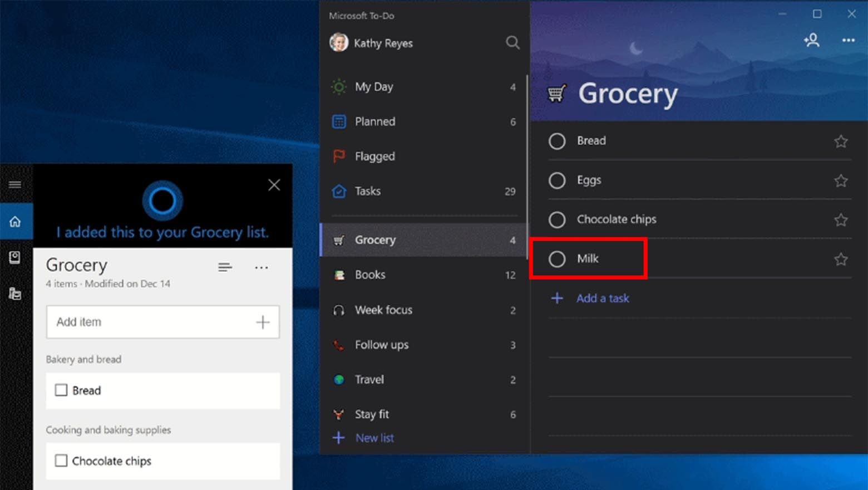Click the Kathy Reyes account name
This screenshot has height=490, width=868.
coord(383,43)
